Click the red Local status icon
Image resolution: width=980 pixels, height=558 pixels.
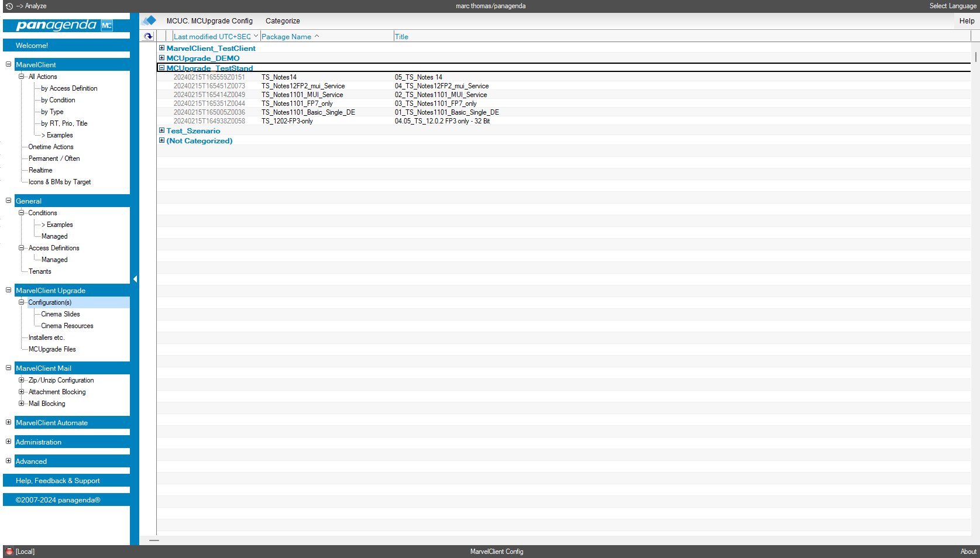pos(9,552)
